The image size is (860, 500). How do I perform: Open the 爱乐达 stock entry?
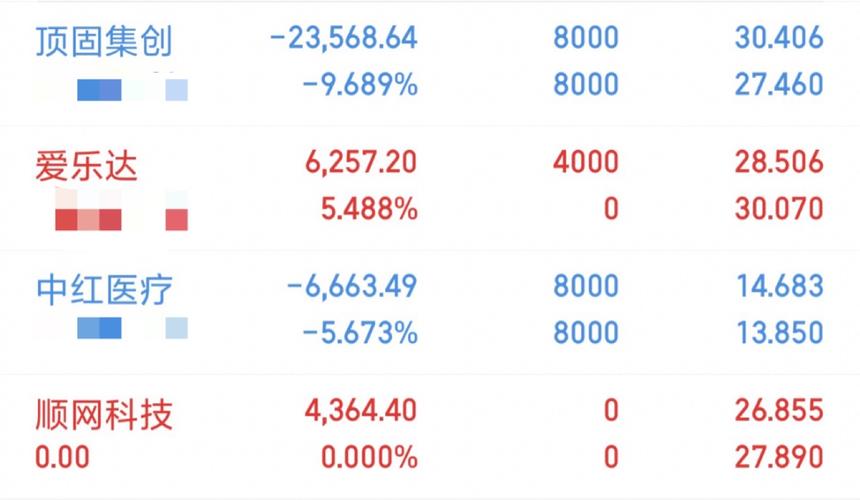[87, 165]
